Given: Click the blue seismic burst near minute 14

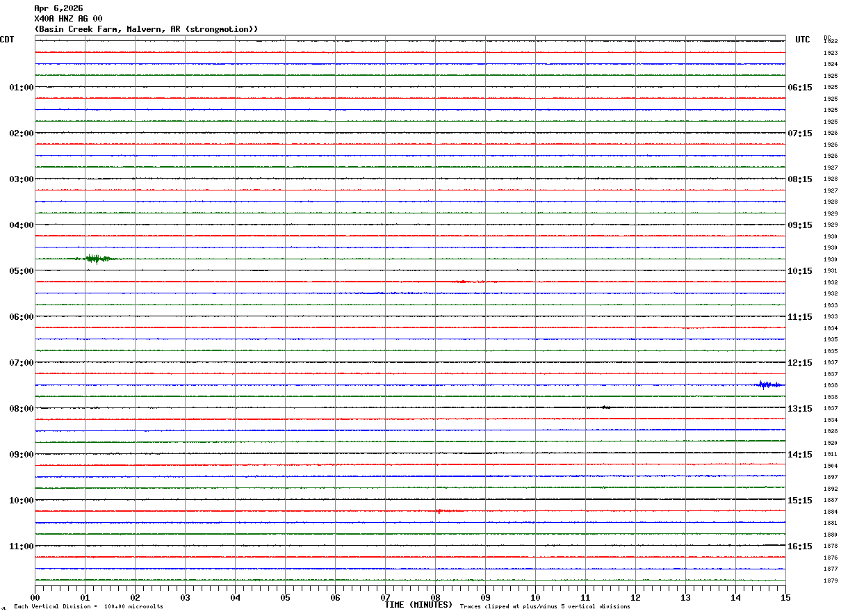Looking at the screenshot, I should 770,384.
